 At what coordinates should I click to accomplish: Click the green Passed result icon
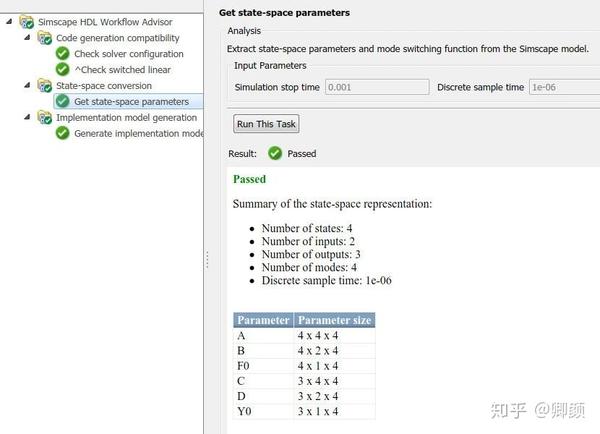275,154
